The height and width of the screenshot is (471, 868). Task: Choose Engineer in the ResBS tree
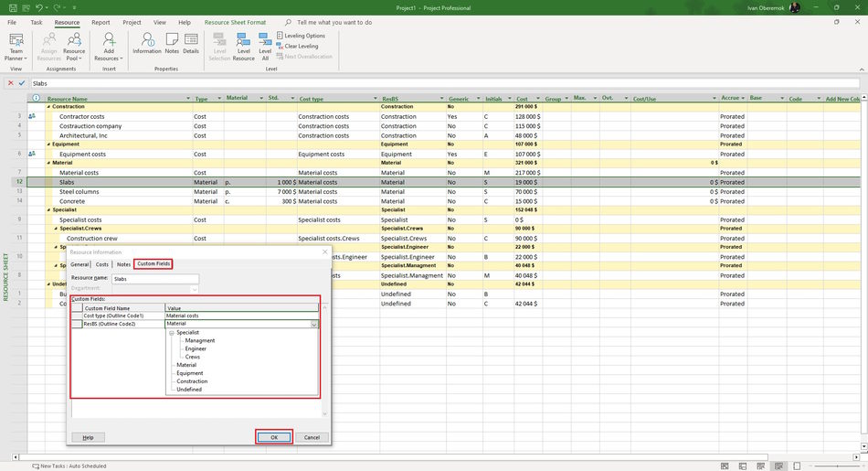[196, 348]
